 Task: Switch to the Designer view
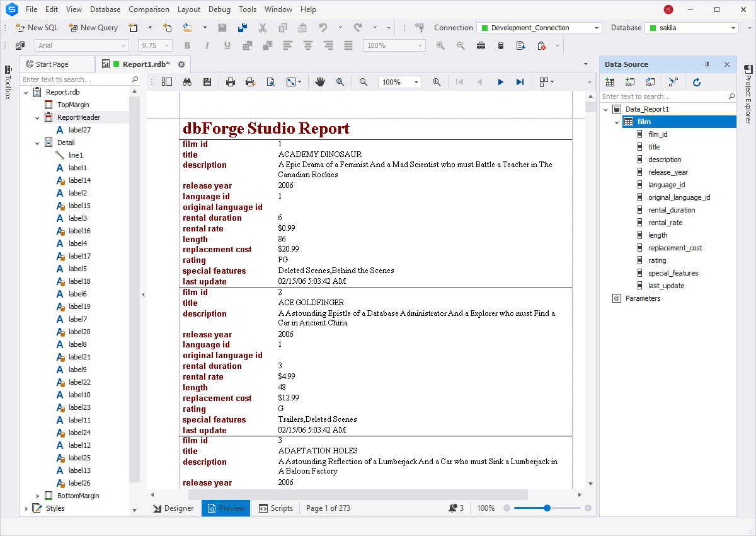[x=173, y=508]
